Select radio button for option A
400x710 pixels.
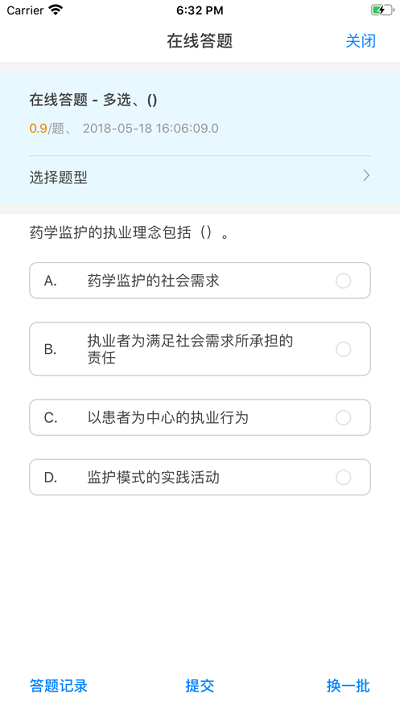pos(343,281)
